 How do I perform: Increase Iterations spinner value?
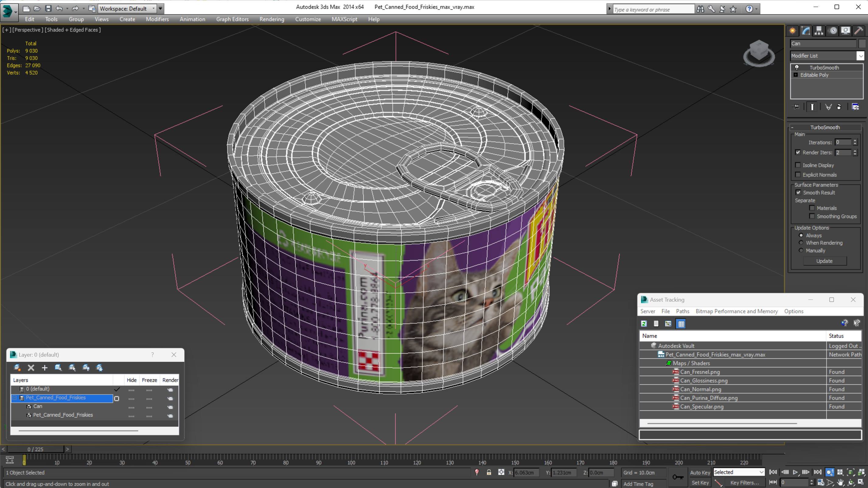pyautogui.click(x=855, y=140)
